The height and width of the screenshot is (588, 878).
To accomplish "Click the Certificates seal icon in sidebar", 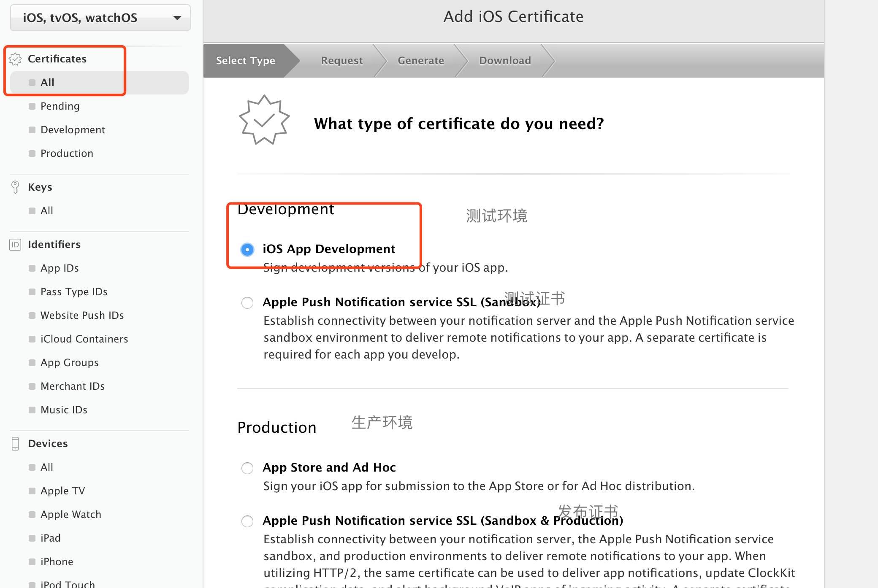I will click(15, 59).
